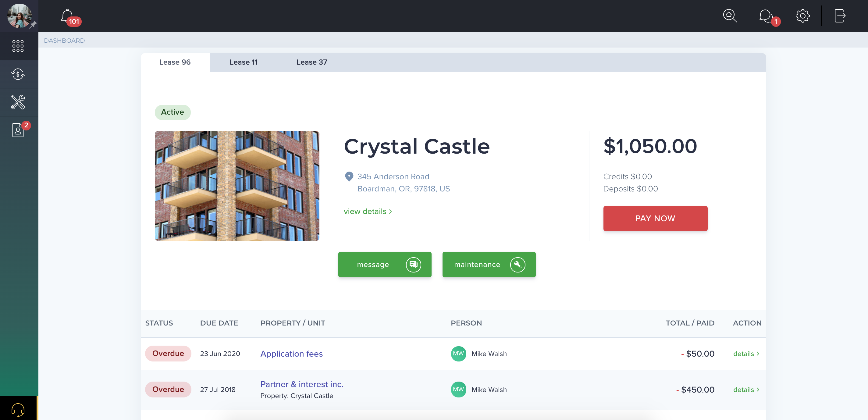Viewport: 868px width, 420px height.
Task: Click the Active status badge
Action: point(173,112)
